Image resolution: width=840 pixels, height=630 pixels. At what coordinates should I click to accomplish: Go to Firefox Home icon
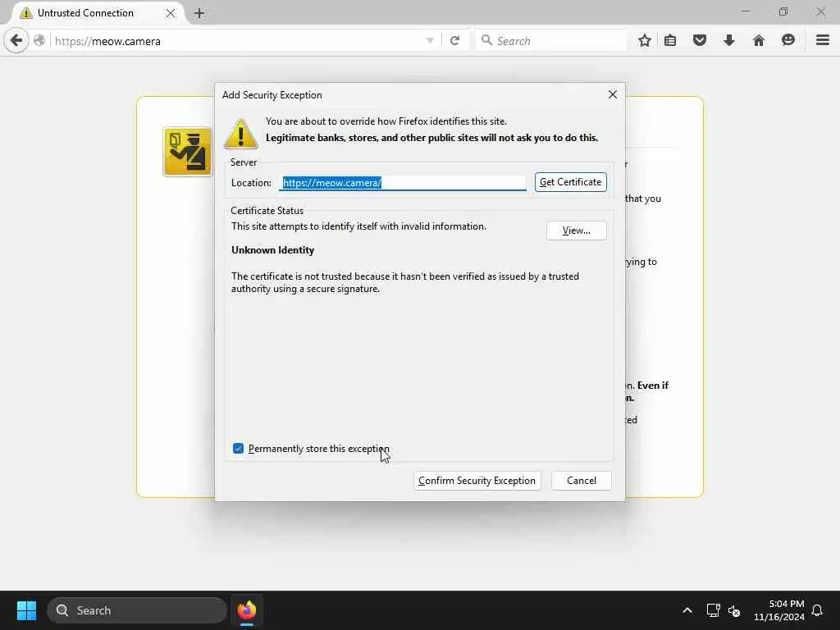(x=759, y=41)
